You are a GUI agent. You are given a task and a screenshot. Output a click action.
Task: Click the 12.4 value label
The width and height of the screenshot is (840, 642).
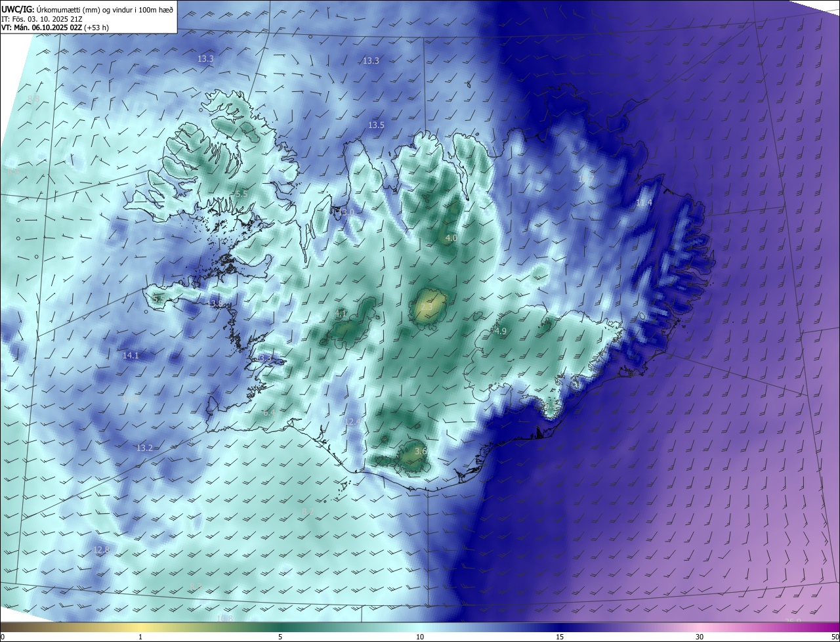[352, 421]
